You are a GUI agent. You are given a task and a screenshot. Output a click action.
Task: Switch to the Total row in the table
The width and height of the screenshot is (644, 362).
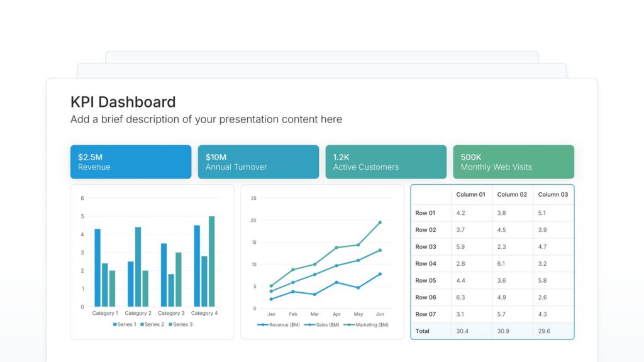tap(422, 331)
